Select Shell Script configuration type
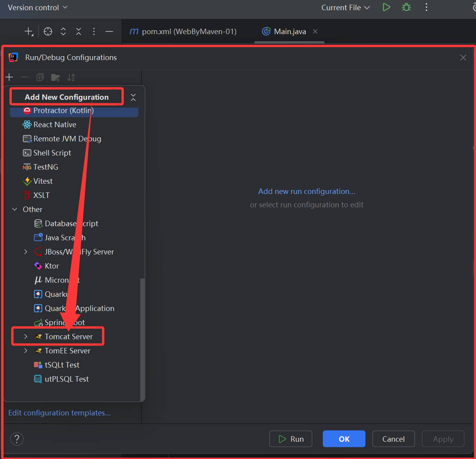 coord(74,153)
